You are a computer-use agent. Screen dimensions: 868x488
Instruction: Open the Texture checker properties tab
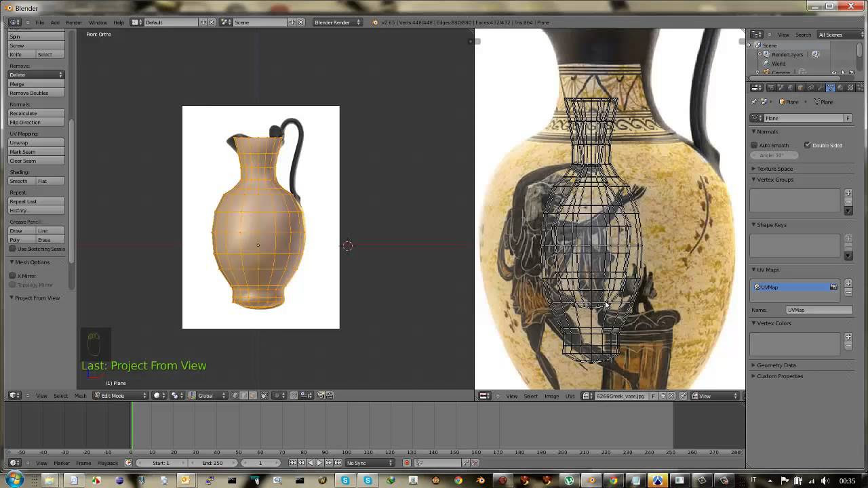point(850,87)
